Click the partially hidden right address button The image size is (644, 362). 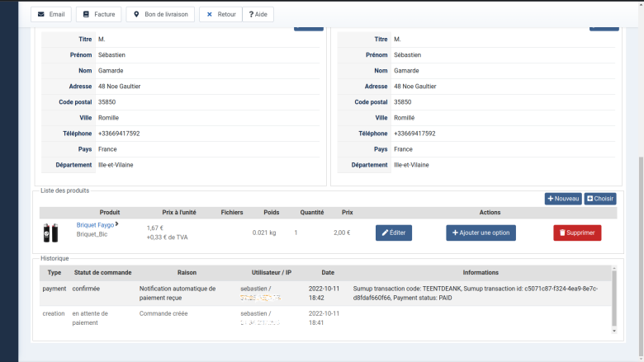[x=604, y=28]
